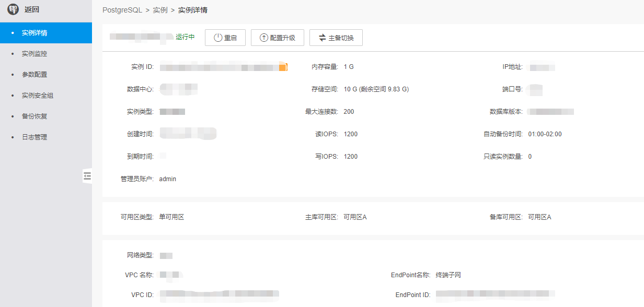Collapse the left sidebar with the fold icon
The width and height of the screenshot is (644, 307).
87,176
